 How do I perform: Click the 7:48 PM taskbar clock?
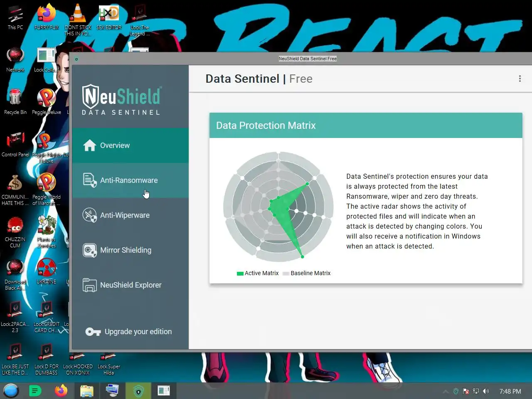(x=510, y=391)
